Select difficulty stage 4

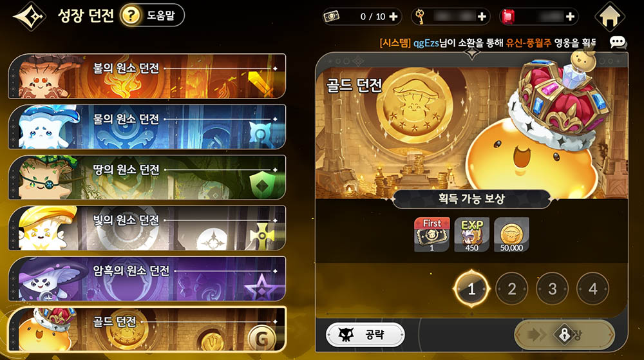pos(592,289)
